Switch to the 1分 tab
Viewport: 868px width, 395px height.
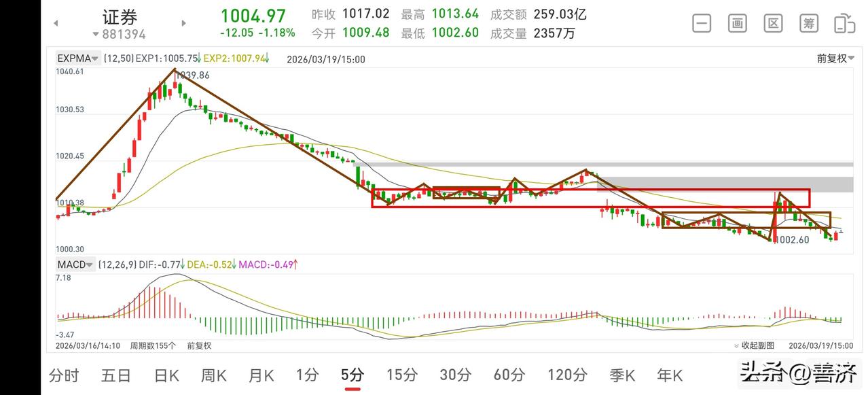307,375
